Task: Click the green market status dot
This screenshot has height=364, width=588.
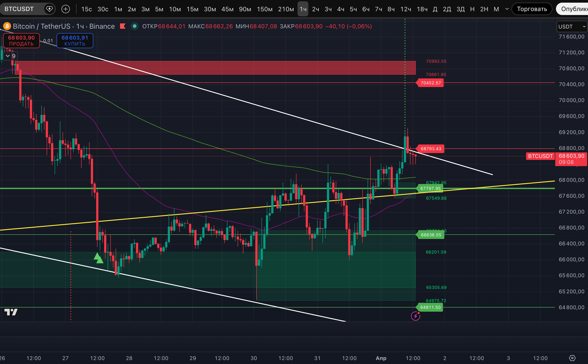Action: click(x=135, y=26)
